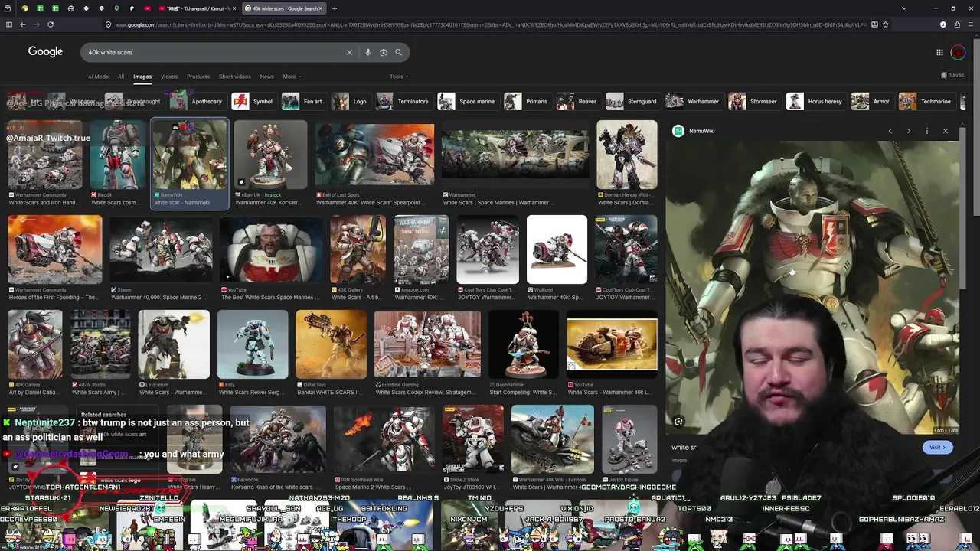Open the NamuWiki source link in the preview header
The height and width of the screenshot is (551, 980).
(x=694, y=131)
